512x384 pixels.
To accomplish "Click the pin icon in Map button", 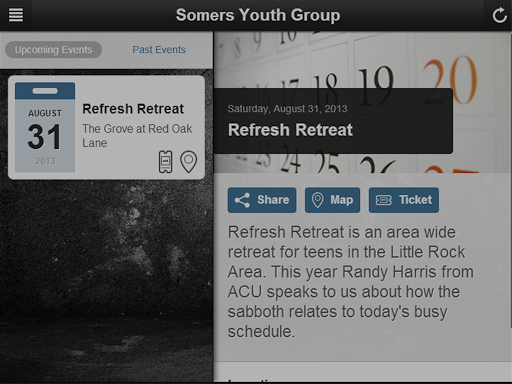I will [x=317, y=200].
